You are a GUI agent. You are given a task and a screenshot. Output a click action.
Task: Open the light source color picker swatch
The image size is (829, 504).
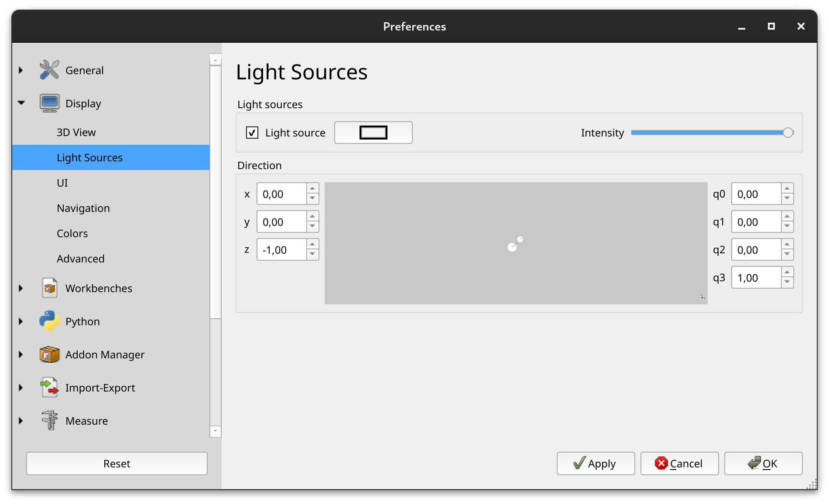click(373, 133)
